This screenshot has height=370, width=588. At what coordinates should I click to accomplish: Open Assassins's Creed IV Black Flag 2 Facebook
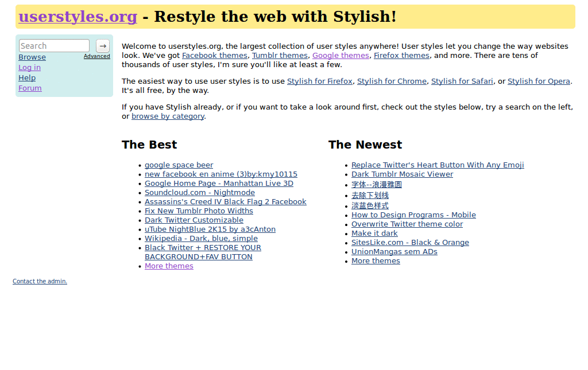pyautogui.click(x=225, y=202)
